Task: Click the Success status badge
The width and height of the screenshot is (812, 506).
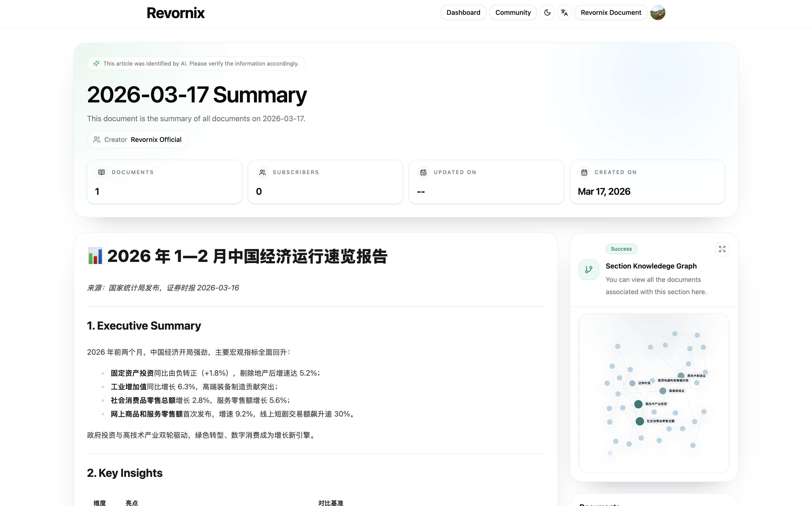Action: (621, 249)
